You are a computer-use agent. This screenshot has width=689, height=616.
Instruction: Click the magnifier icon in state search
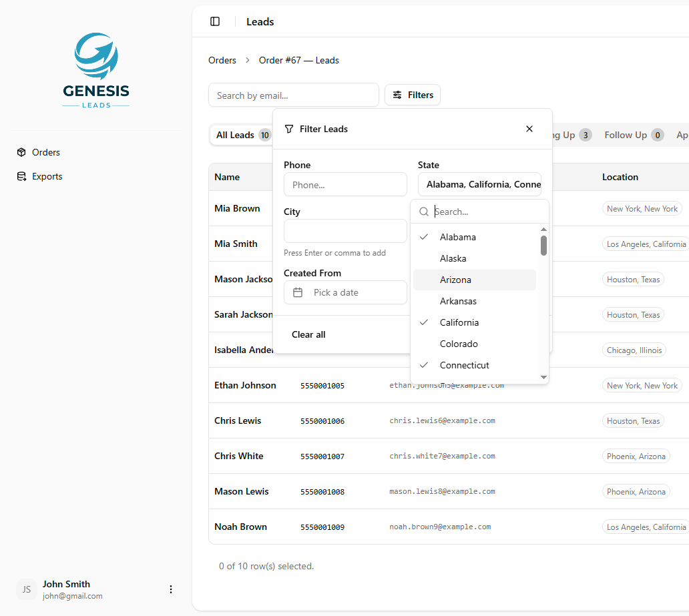[x=423, y=212]
